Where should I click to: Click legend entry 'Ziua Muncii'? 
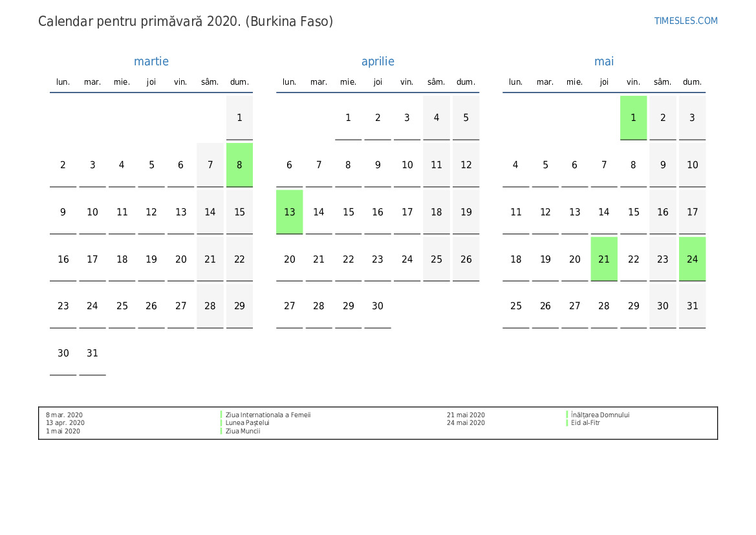(243, 431)
